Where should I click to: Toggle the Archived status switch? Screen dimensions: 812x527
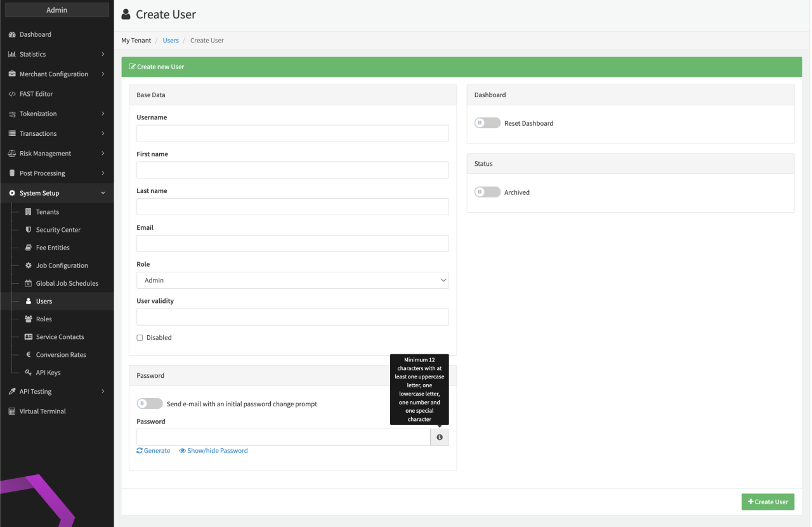pyautogui.click(x=487, y=192)
